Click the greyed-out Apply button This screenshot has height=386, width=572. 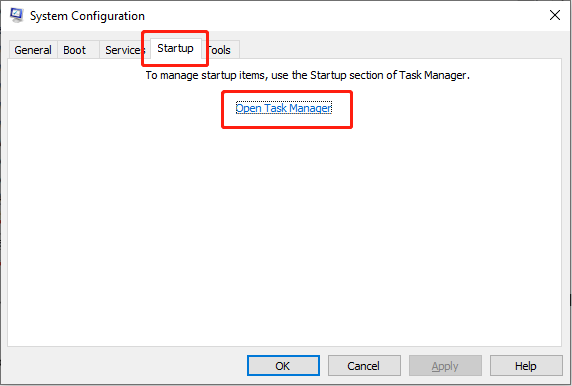coord(445,366)
